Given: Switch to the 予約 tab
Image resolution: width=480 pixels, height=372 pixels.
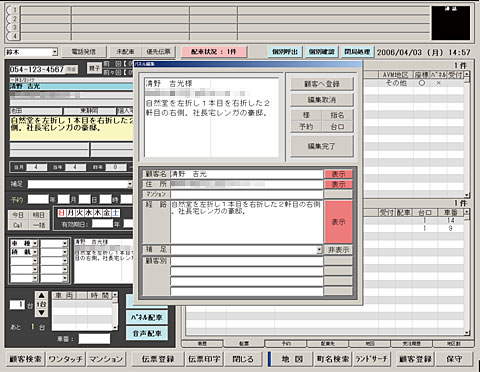Looking at the screenshot, I should [286, 343].
